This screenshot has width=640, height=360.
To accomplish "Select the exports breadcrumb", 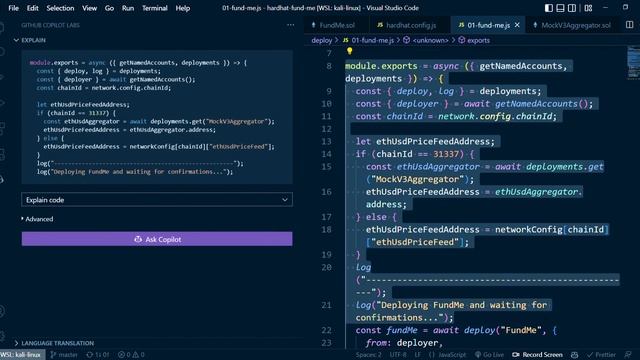I will click(x=474, y=40).
